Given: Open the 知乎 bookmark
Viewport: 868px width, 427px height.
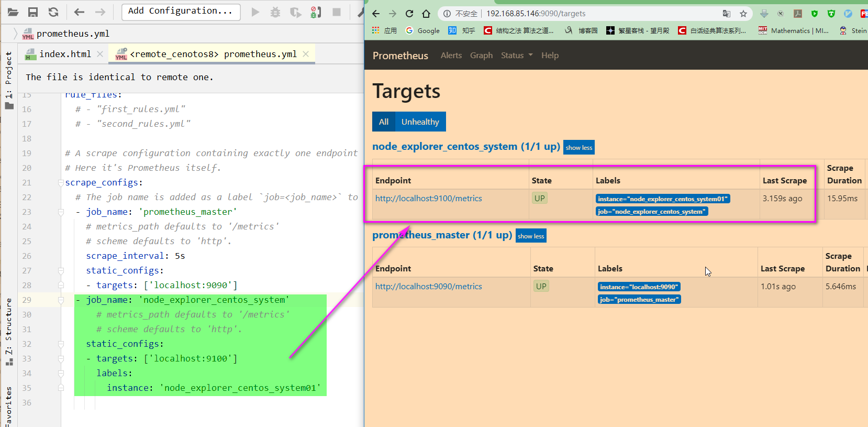Looking at the screenshot, I should point(462,30).
